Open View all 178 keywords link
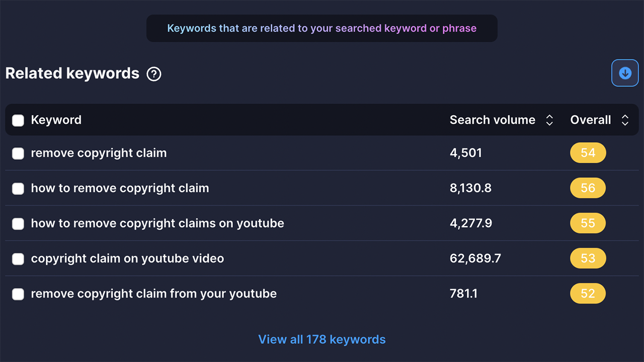The image size is (644, 362). pos(322,339)
